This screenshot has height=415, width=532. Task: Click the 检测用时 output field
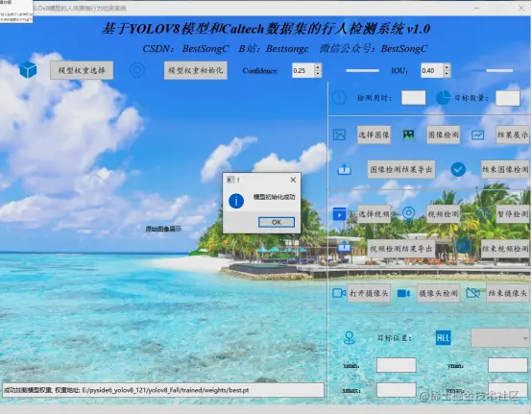point(413,98)
